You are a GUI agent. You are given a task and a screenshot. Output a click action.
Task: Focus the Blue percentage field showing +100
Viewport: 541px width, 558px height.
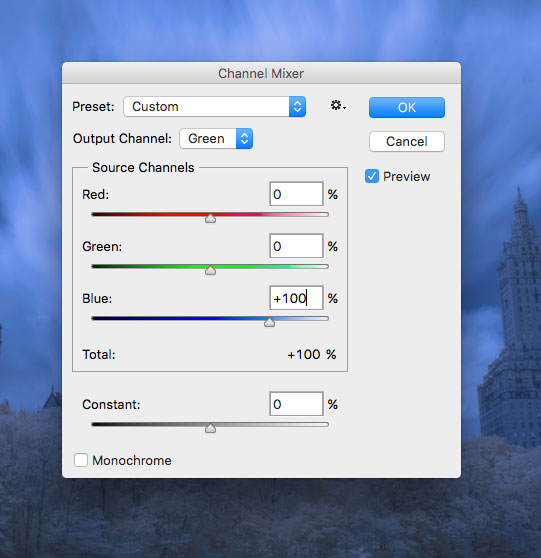(x=296, y=298)
